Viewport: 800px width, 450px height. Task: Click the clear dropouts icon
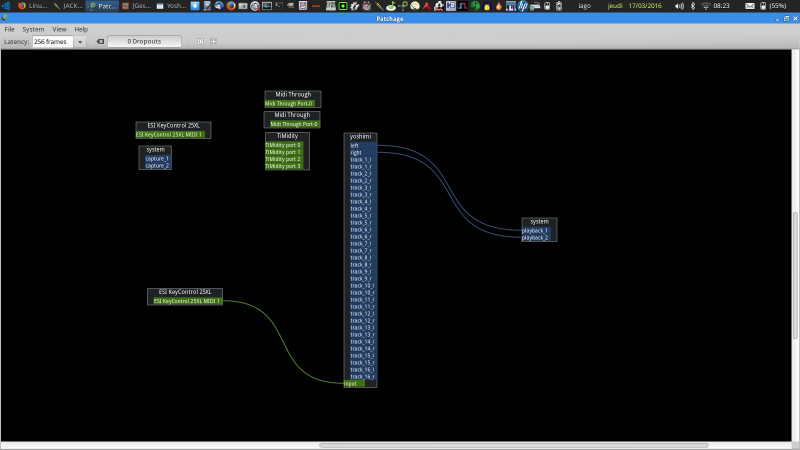point(101,42)
